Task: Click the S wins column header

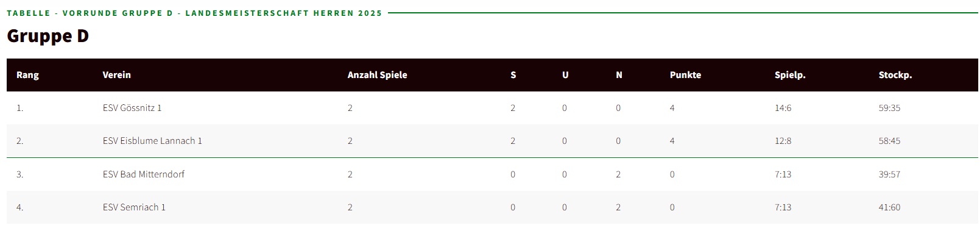Action: click(x=513, y=75)
